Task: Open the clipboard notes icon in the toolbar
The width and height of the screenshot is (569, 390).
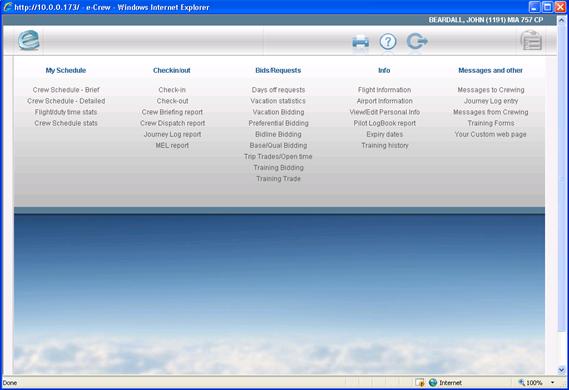Action: tap(531, 41)
